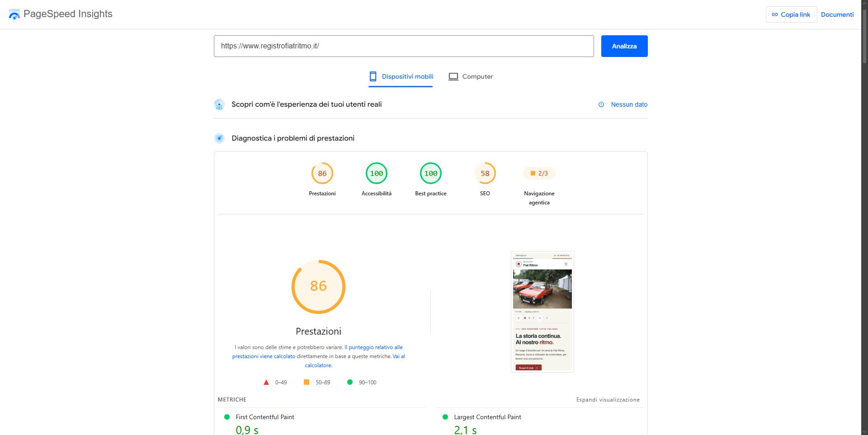This screenshot has width=868, height=435.
Task: Click the red triangle 0–49 legend
Action: [x=275, y=382]
